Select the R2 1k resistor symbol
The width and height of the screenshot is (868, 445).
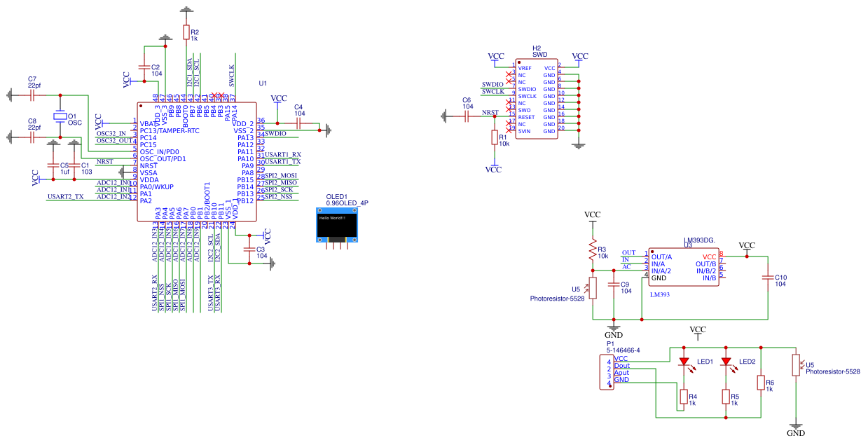pos(186,32)
